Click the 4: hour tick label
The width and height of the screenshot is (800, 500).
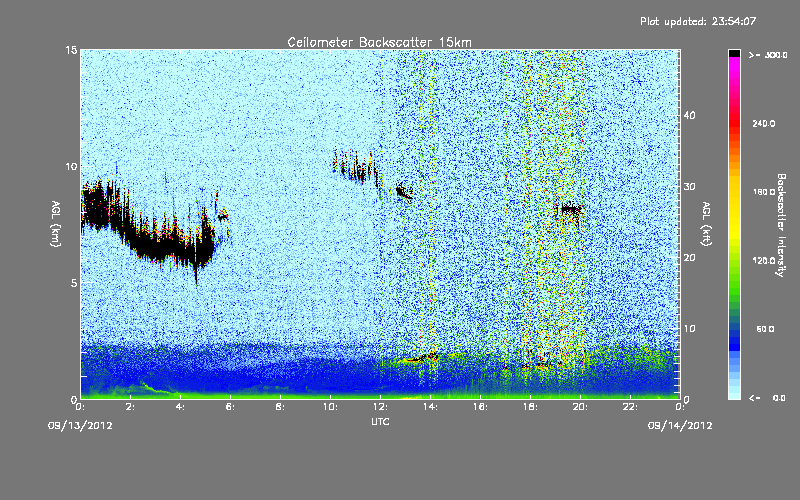(180, 407)
